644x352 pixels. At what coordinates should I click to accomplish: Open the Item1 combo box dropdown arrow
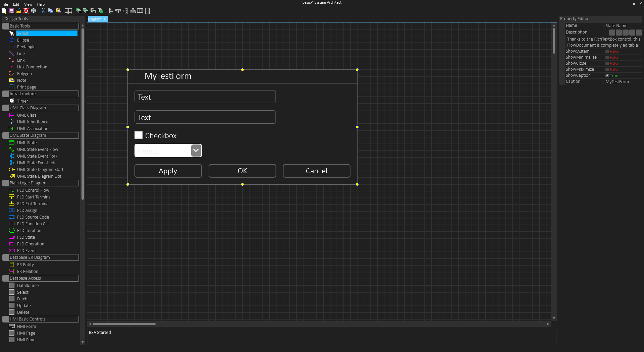(x=196, y=151)
